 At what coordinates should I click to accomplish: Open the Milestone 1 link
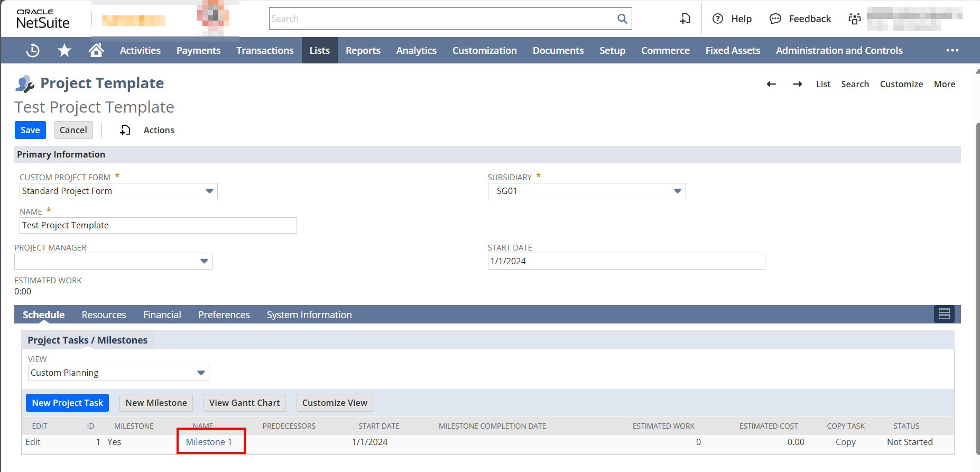209,442
